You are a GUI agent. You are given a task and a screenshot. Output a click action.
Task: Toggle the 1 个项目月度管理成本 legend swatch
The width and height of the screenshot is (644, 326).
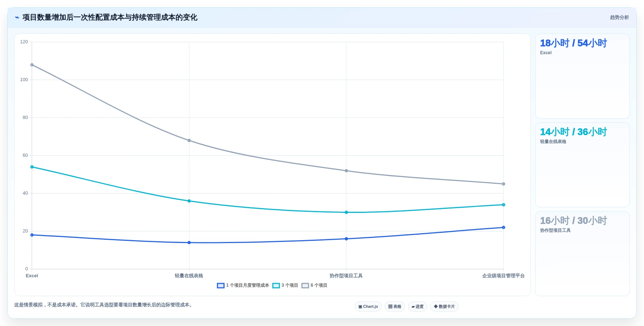[220, 286]
